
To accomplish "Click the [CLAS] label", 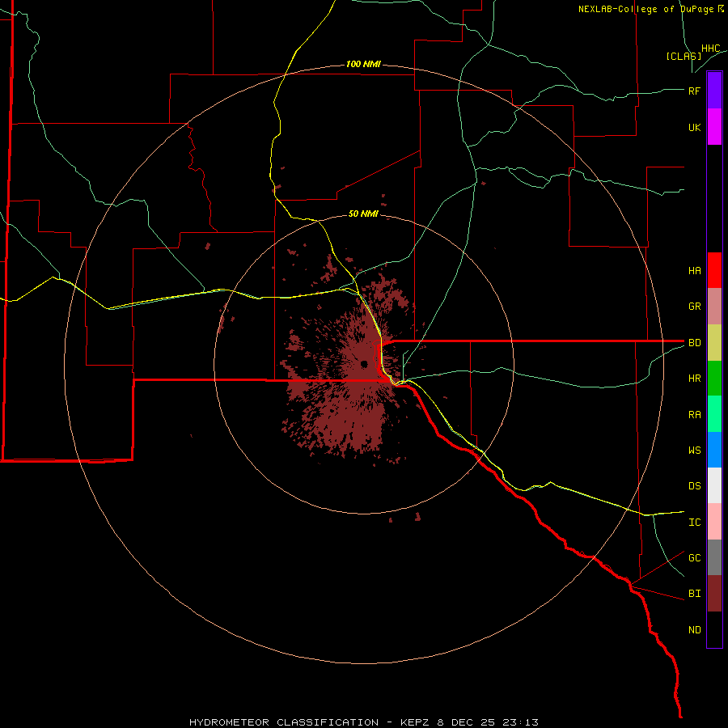I will [684, 56].
